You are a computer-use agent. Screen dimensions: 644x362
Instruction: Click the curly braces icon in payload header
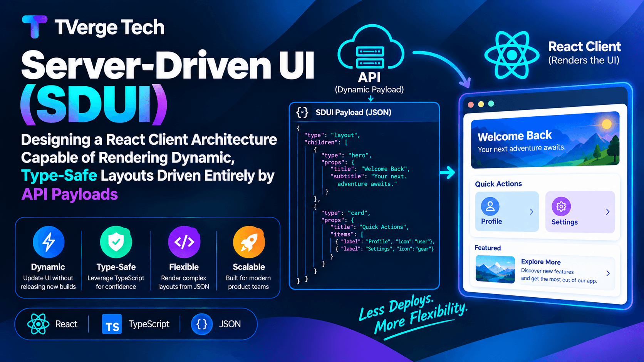click(302, 112)
